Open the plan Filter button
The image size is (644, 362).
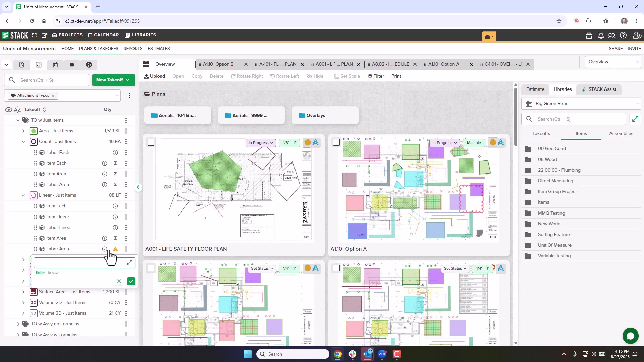[x=376, y=76]
